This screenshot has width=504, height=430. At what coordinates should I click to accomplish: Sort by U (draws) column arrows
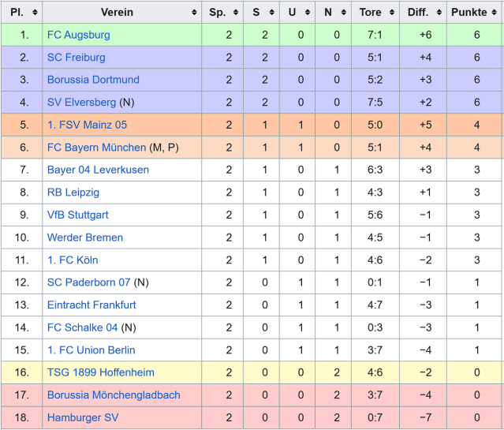point(308,12)
